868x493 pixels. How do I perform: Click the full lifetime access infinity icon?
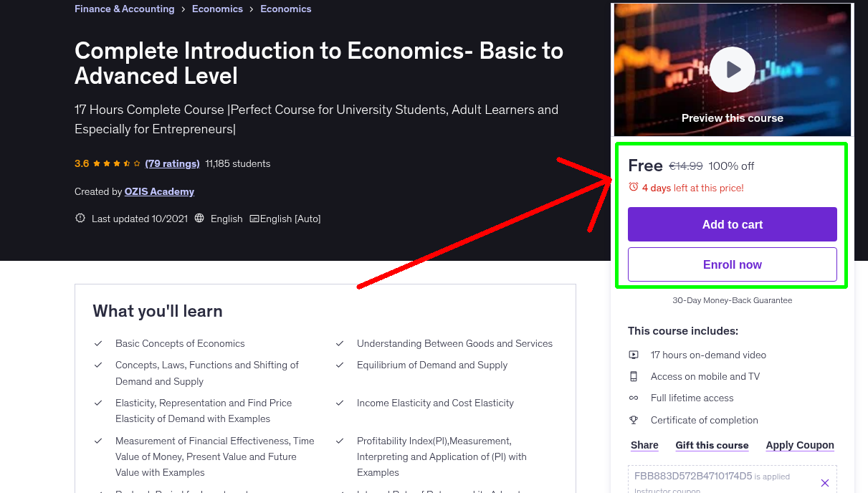point(634,398)
